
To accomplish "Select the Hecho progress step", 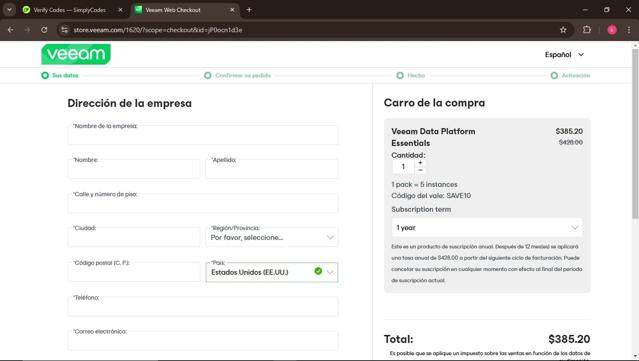I will pos(411,75).
